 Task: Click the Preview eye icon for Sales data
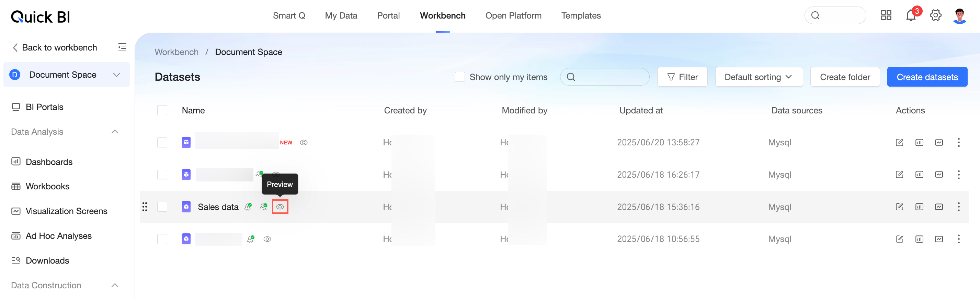pos(280,207)
